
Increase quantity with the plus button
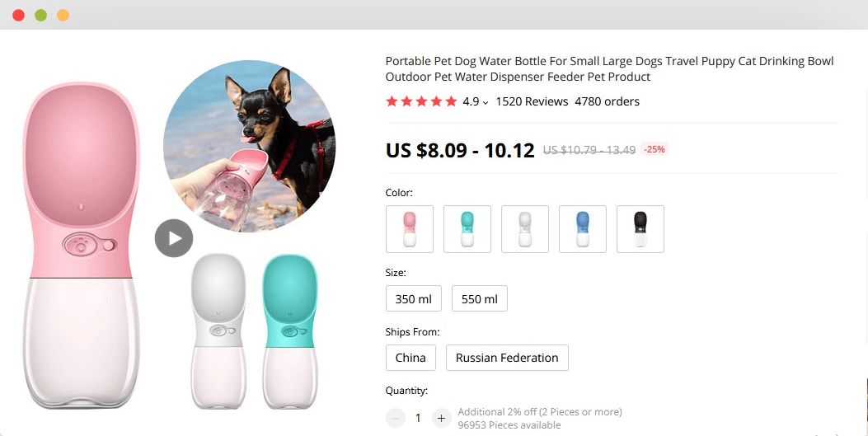(x=441, y=419)
